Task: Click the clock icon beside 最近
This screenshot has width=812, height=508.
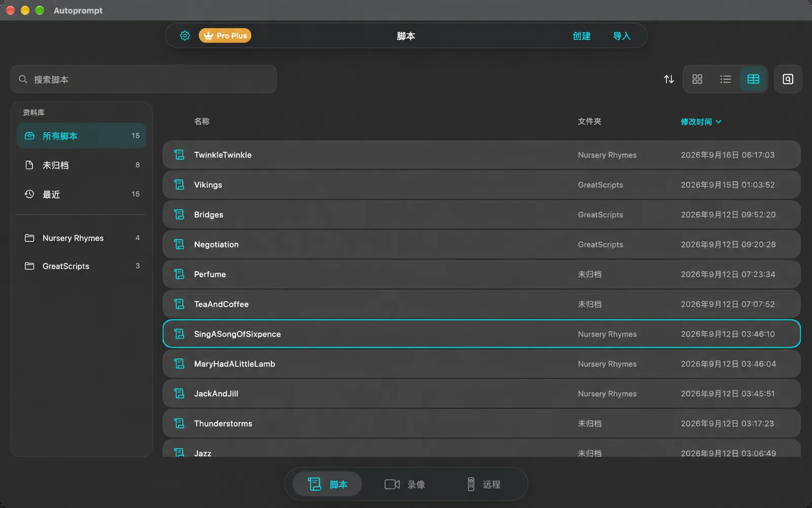Action: click(x=29, y=194)
